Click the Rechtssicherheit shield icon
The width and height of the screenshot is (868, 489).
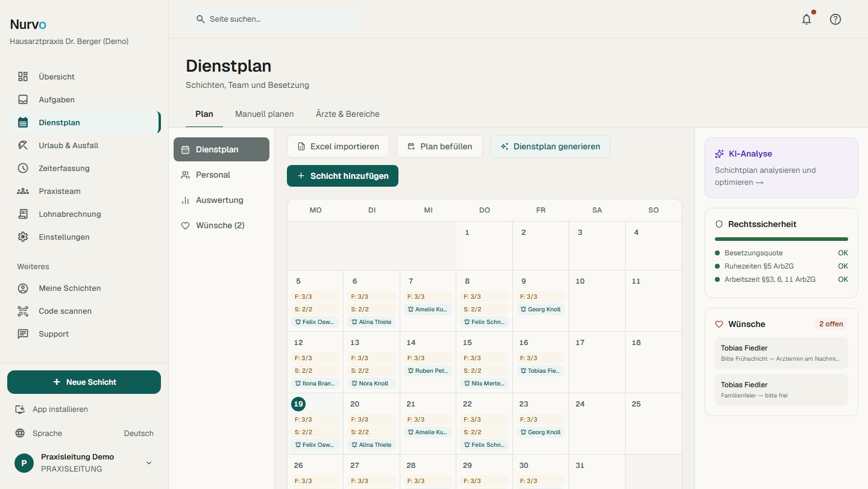(719, 224)
